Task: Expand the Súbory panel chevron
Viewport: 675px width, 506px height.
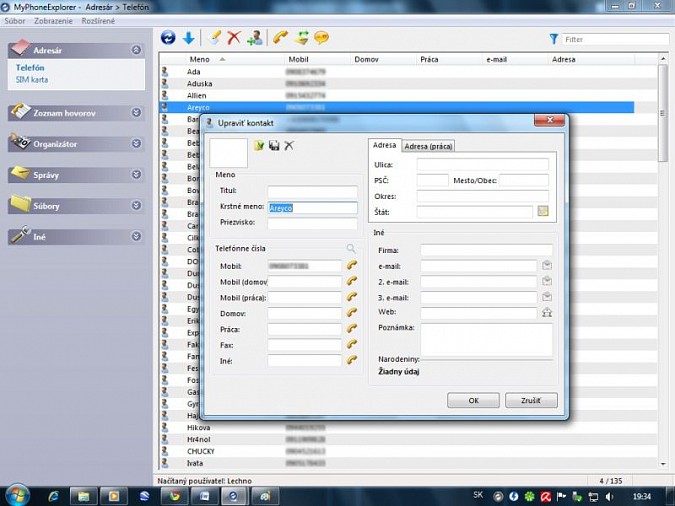Action: (x=136, y=205)
